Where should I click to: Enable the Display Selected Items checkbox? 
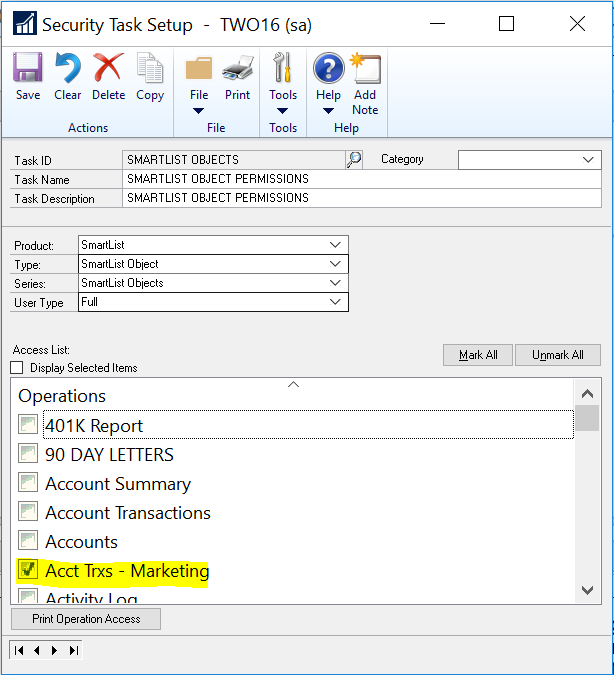pos(17,368)
